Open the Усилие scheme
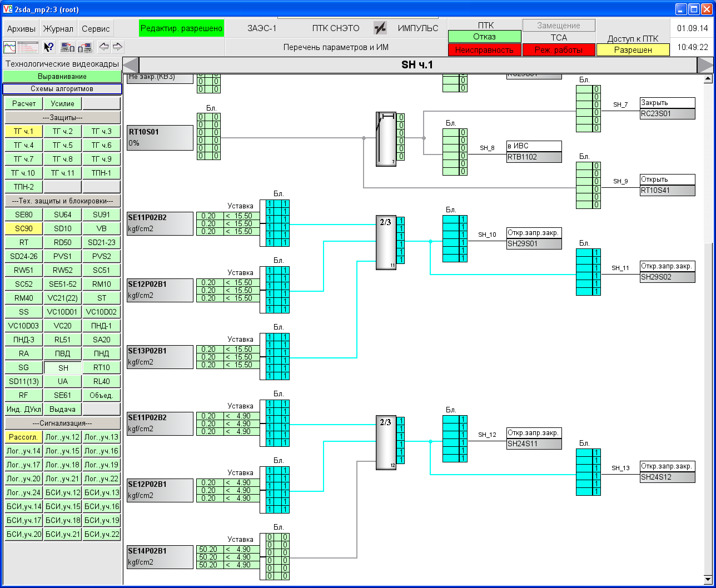 point(63,103)
